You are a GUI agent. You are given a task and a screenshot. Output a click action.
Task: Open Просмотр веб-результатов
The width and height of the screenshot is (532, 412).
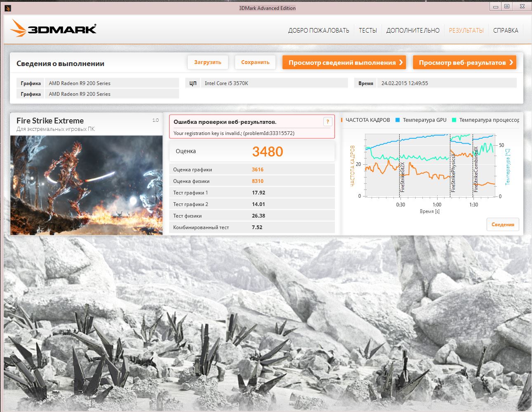click(464, 62)
